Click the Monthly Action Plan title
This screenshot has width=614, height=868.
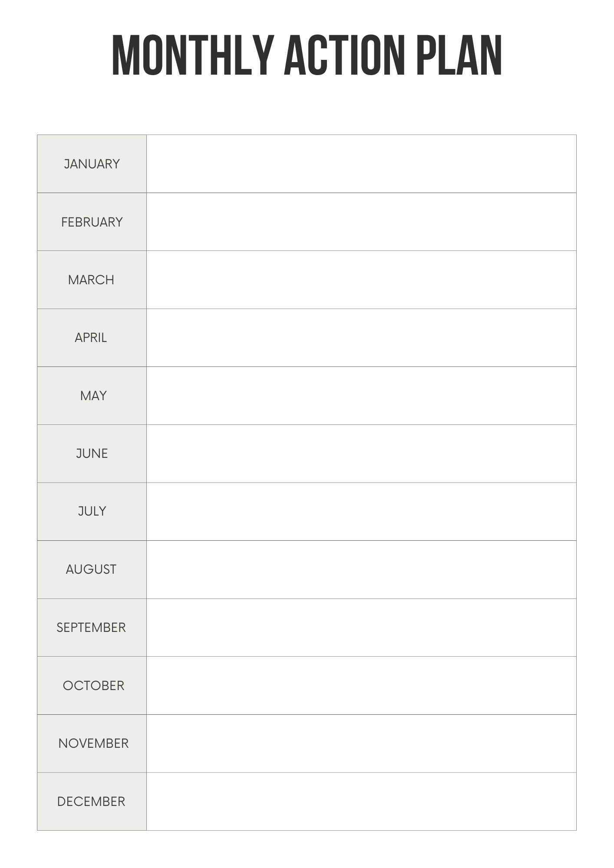coord(307,56)
